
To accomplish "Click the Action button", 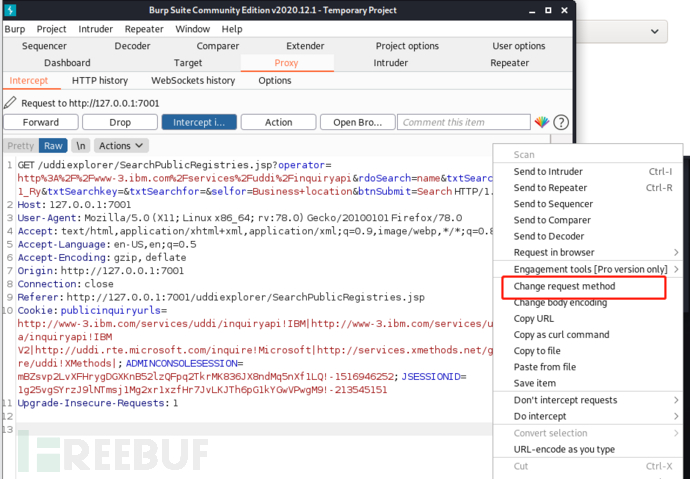I will pos(278,122).
